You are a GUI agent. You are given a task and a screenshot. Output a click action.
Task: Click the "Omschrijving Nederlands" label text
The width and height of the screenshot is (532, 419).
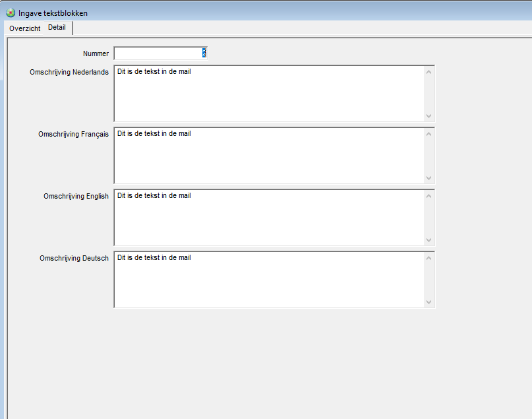click(69, 72)
